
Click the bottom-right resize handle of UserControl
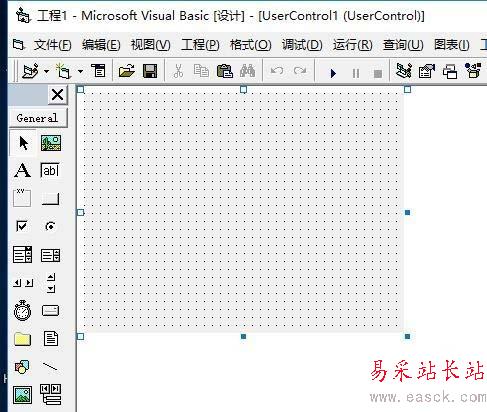(407, 336)
